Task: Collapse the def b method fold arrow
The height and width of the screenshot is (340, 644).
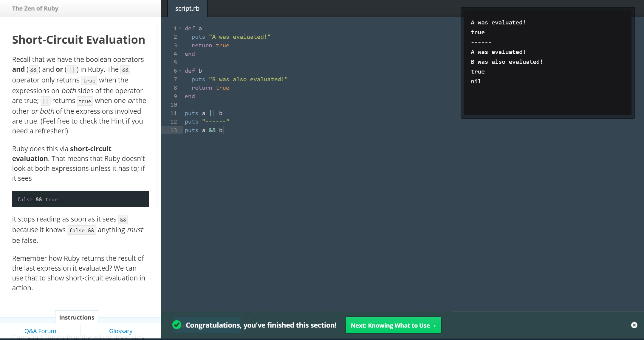Action: [180, 71]
